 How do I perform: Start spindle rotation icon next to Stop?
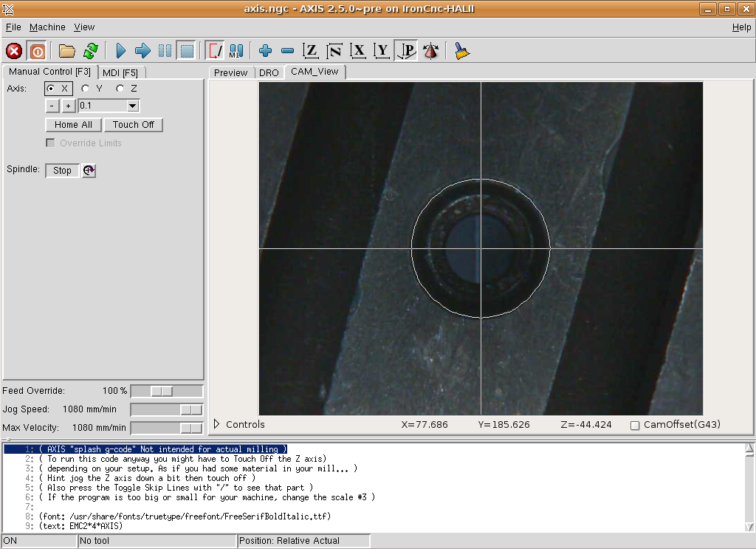pyautogui.click(x=89, y=170)
